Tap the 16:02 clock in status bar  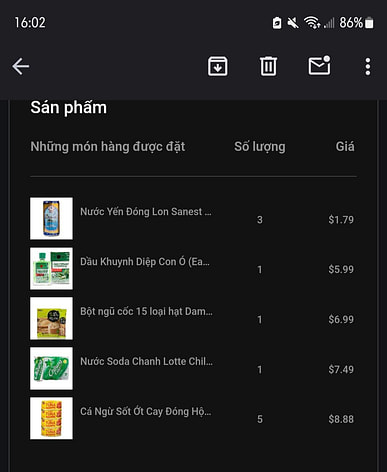coord(30,23)
